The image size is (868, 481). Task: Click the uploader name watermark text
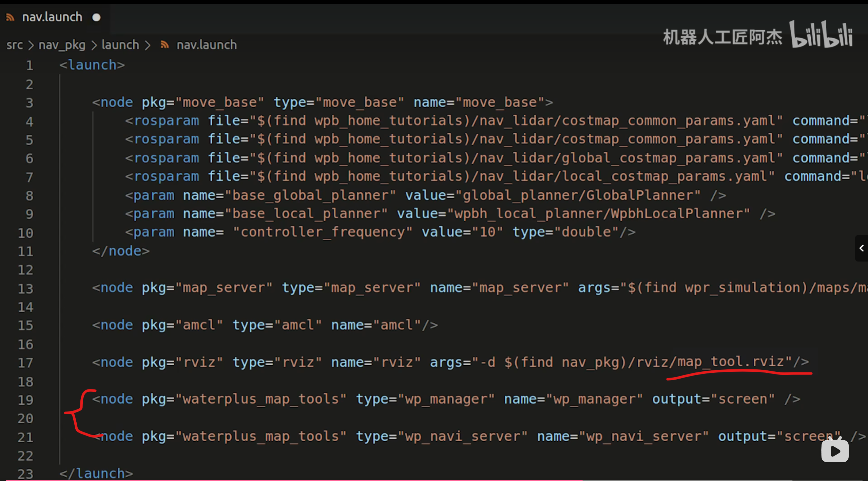(x=722, y=37)
